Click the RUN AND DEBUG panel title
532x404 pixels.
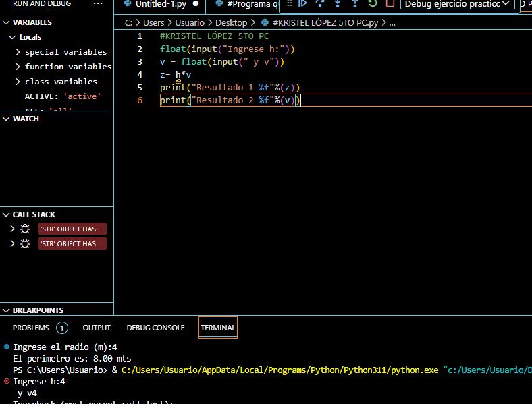[x=42, y=4]
